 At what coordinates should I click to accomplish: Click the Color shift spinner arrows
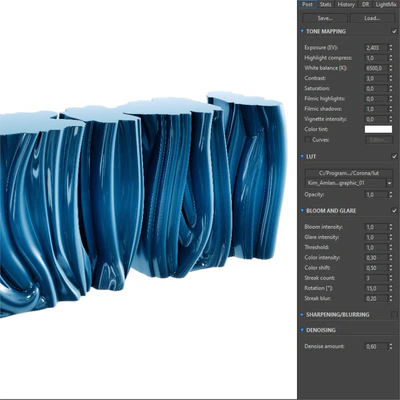[x=391, y=268]
